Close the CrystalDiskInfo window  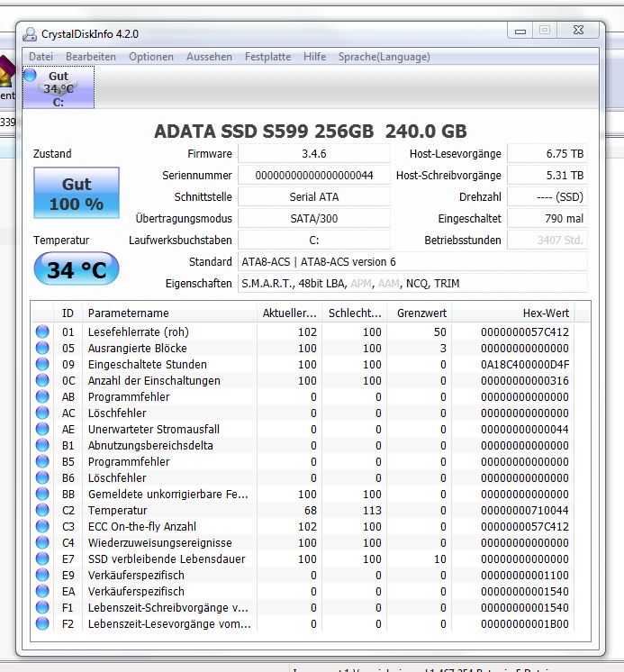click(578, 31)
